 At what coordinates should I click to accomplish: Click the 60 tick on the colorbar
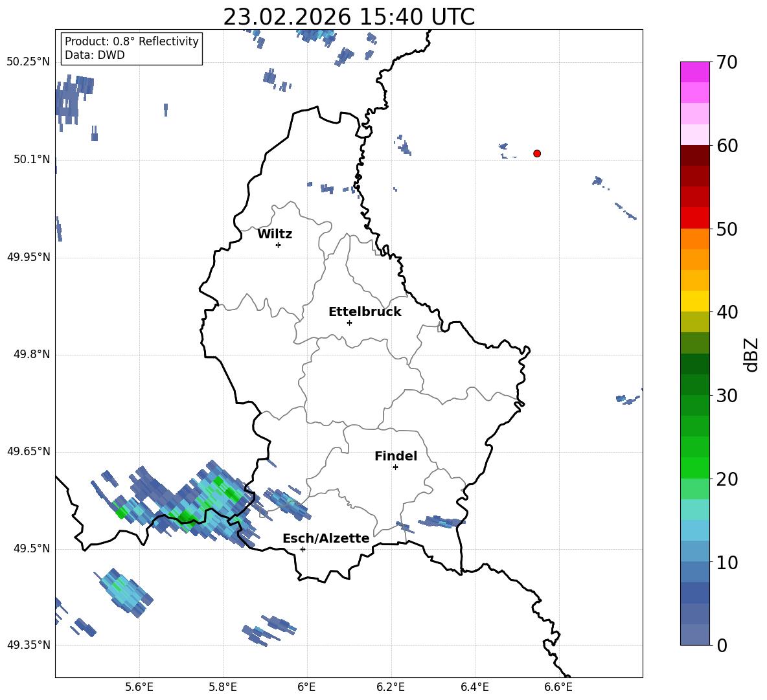[727, 146]
